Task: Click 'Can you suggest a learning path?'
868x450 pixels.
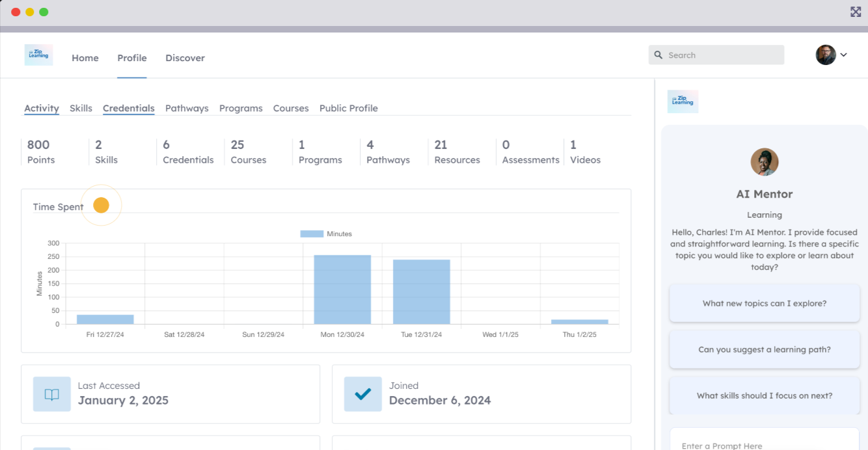Action: (x=764, y=349)
